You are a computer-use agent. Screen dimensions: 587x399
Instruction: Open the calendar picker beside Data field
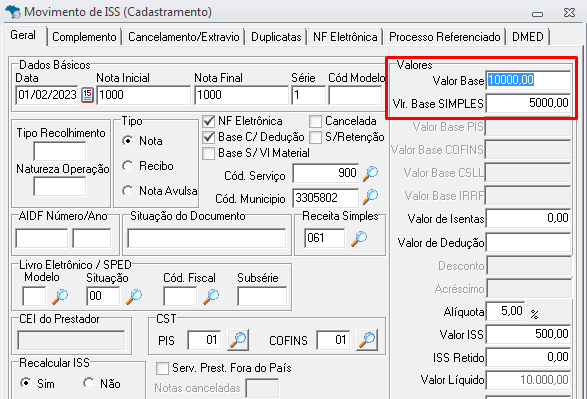click(x=87, y=95)
